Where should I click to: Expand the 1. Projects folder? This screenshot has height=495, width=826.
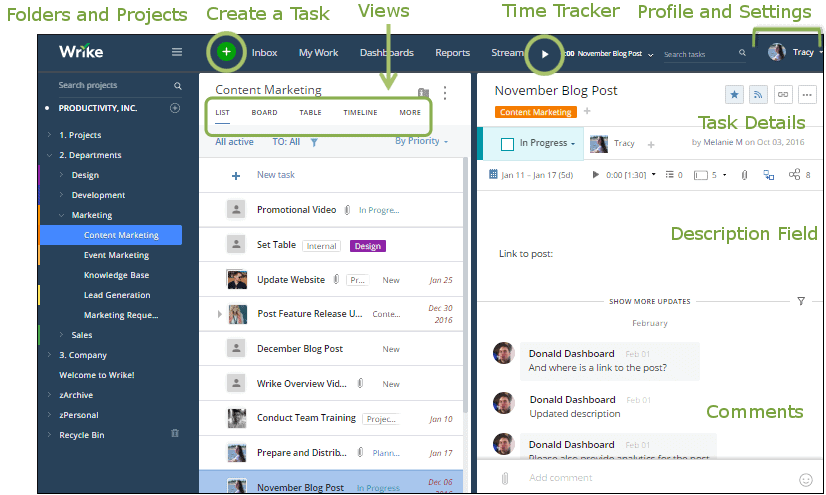[x=49, y=135]
